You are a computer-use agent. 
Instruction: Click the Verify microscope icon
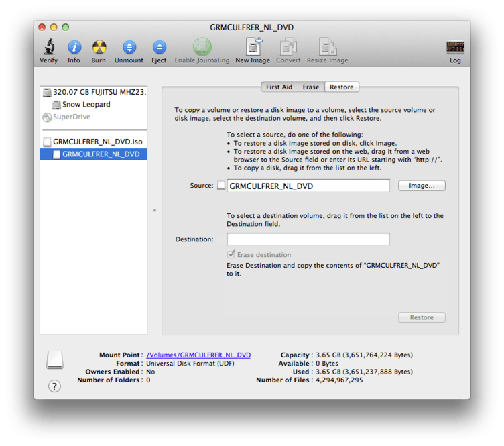(49, 47)
